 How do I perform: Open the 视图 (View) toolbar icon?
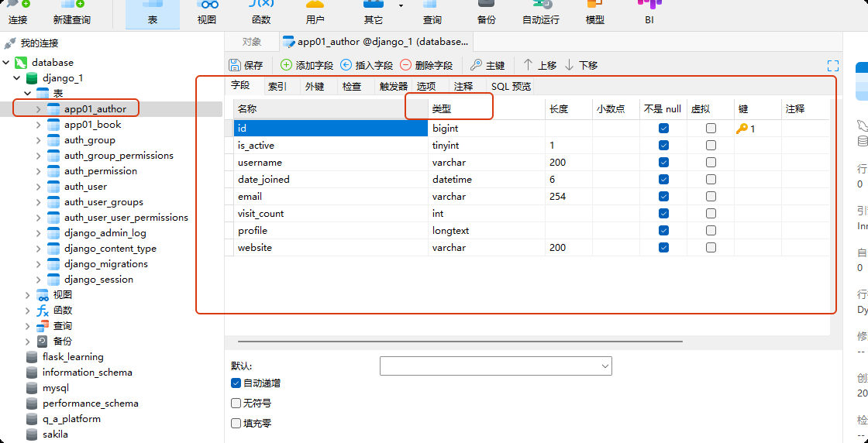click(x=207, y=13)
